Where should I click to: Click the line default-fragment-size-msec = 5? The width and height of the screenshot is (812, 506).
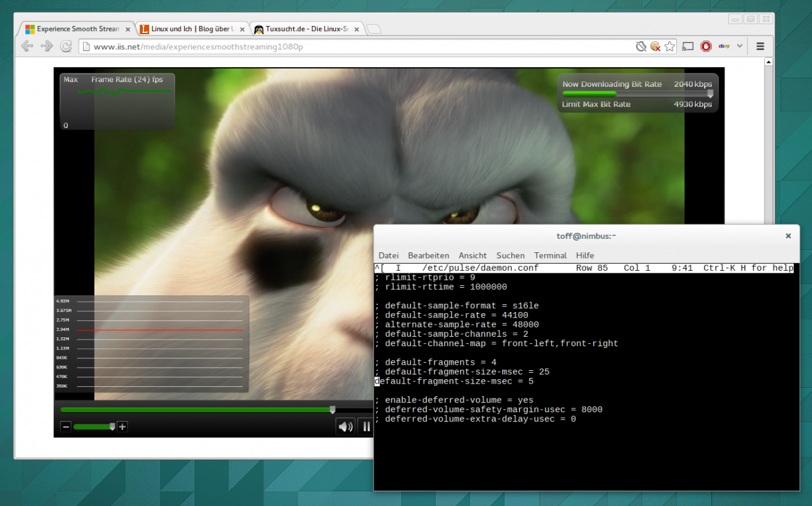(454, 382)
